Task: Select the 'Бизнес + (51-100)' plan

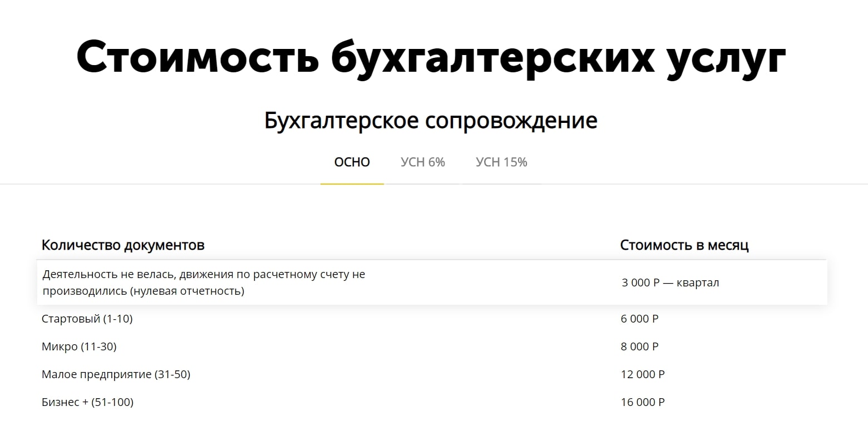Action: pyautogui.click(x=87, y=402)
